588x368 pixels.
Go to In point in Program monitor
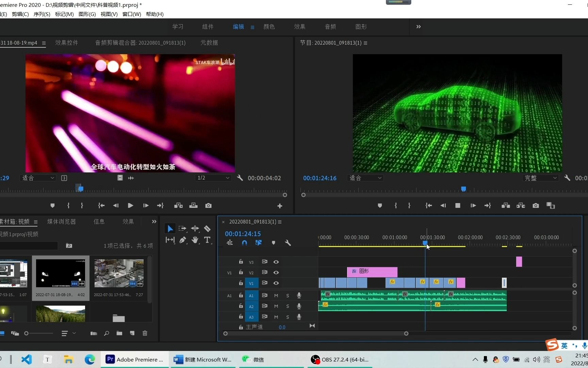[x=428, y=205]
